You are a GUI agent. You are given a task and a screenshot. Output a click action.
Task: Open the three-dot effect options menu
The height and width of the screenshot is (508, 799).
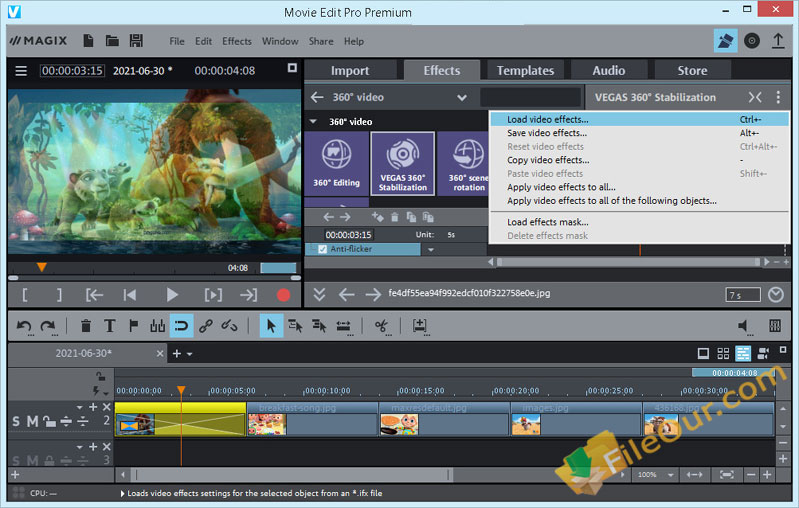pos(778,97)
